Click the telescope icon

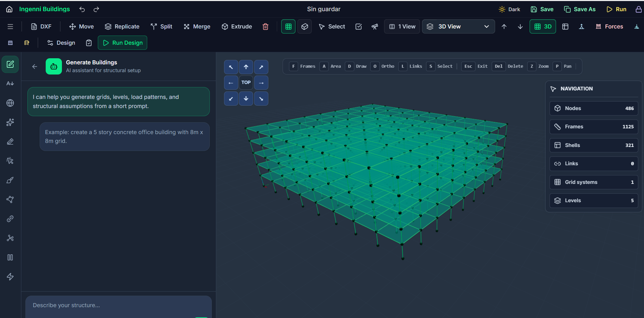[x=375, y=26]
